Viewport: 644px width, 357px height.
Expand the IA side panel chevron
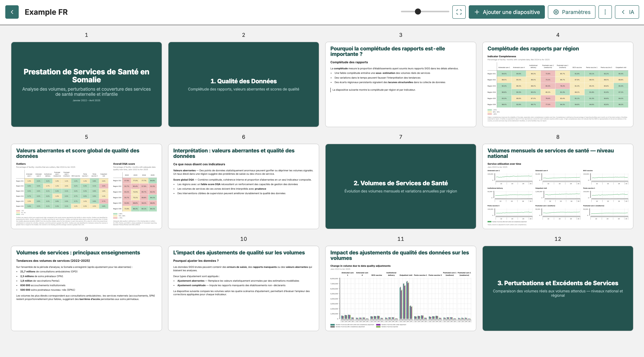coord(623,12)
